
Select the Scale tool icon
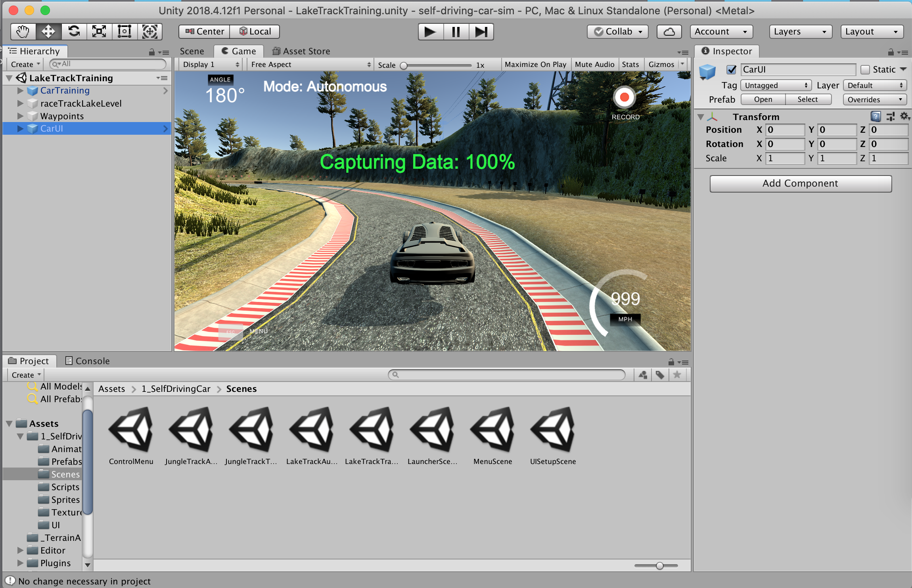(99, 32)
